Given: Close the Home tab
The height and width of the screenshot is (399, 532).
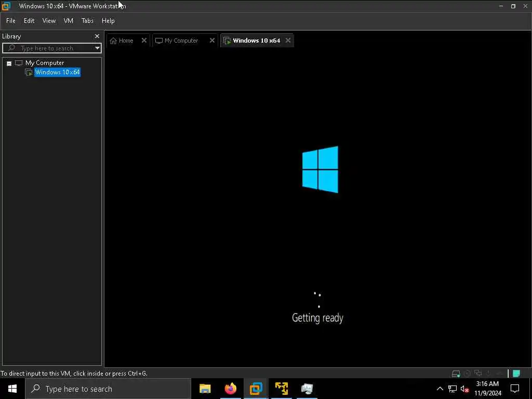Looking at the screenshot, I should click(x=144, y=41).
